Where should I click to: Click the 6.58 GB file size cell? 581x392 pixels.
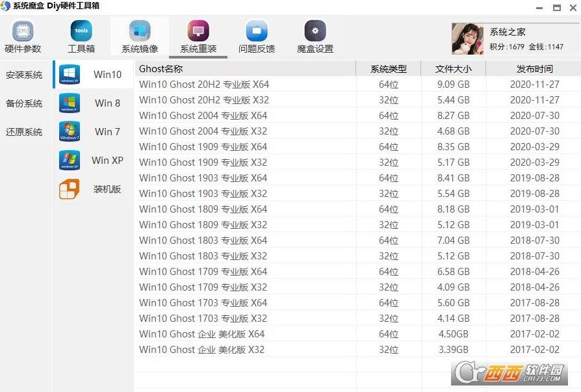(x=453, y=271)
